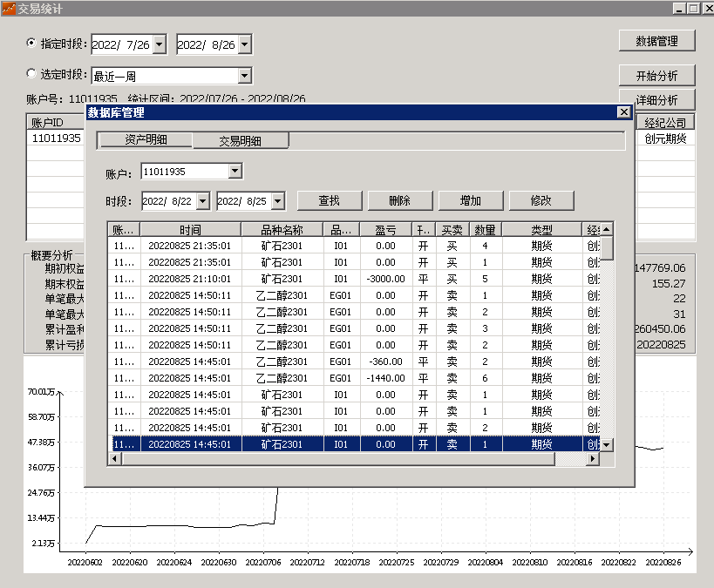Screen dimensions: 714x588
Task: Click the 155.27 value in summary panel
Action: click(x=669, y=283)
